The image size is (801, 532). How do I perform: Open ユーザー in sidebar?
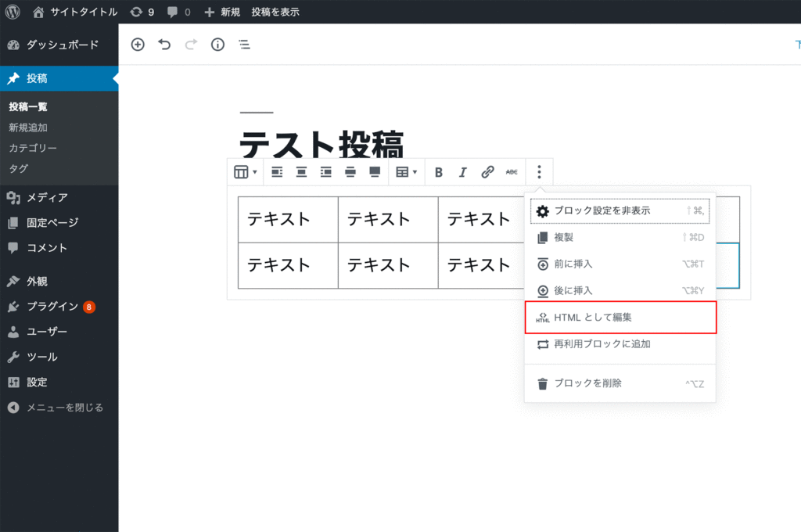point(59,332)
